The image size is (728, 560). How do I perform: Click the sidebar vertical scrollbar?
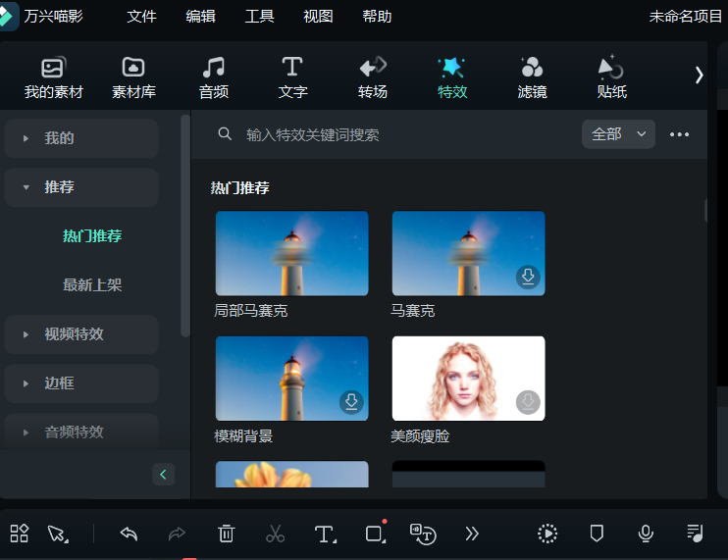185,226
